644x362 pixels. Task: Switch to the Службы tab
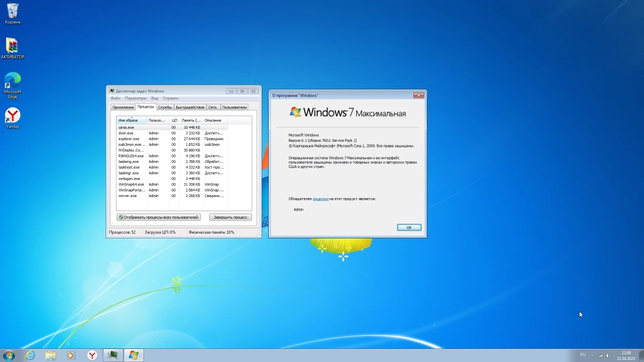(165, 107)
